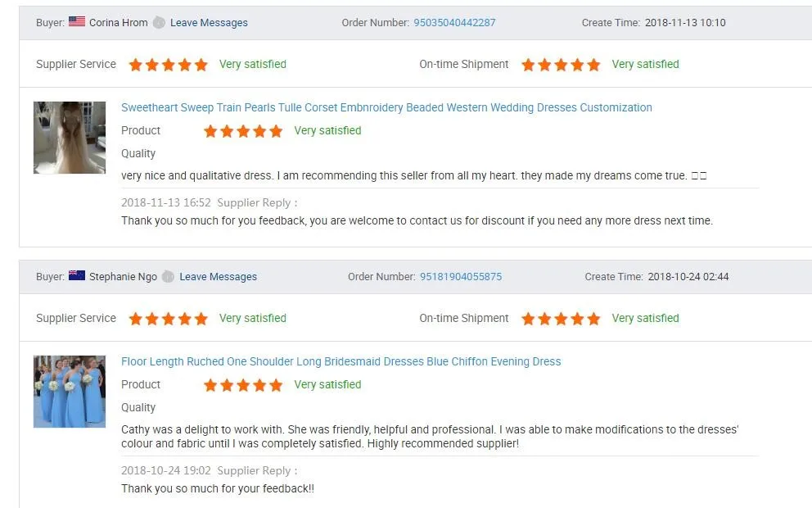Open Floor Length Ruched bridesmaid dresses listing
This screenshot has height=508, width=812.
click(341, 362)
